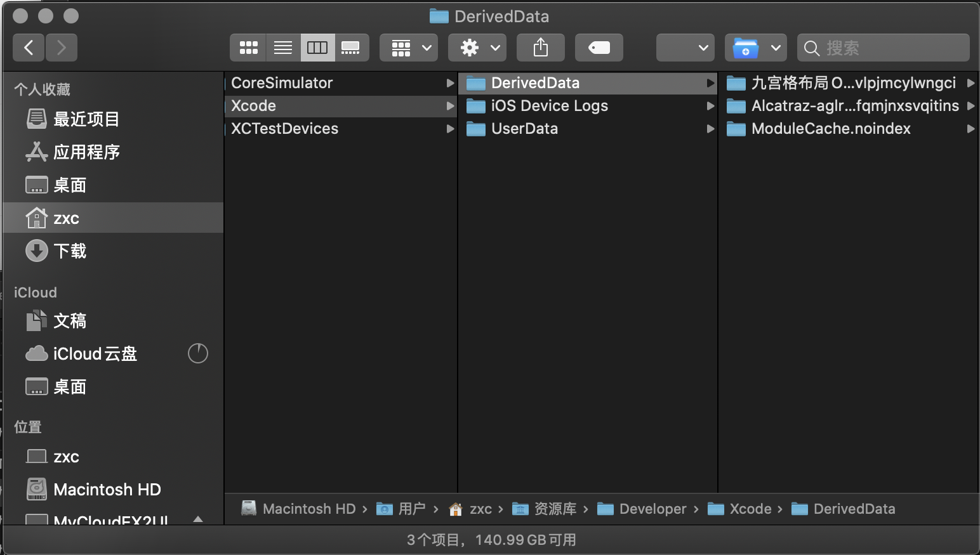Open the iOS Device Logs folder
Image resolution: width=980 pixels, height=555 pixels.
(548, 106)
